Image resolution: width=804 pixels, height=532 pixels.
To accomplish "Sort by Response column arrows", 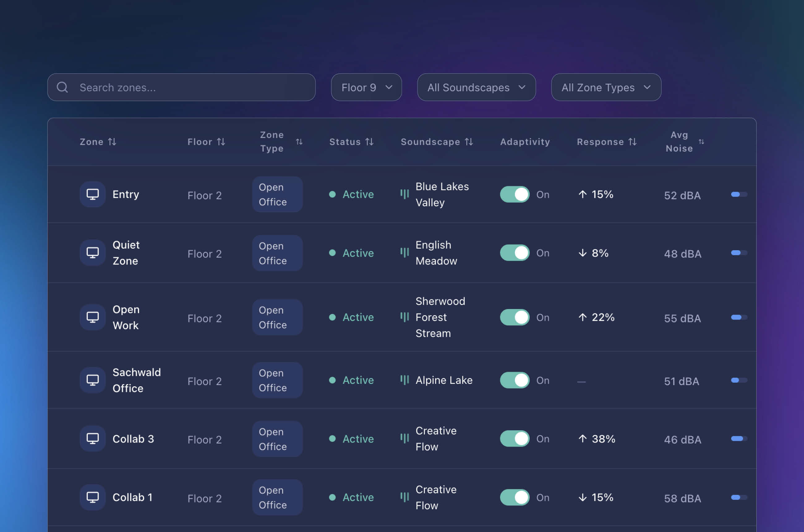I will point(632,142).
